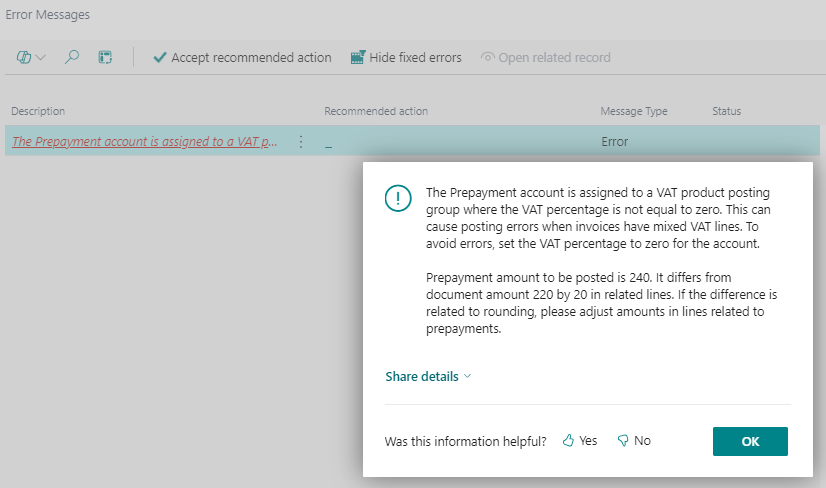
Task: Click the Status column header
Action: coord(726,111)
